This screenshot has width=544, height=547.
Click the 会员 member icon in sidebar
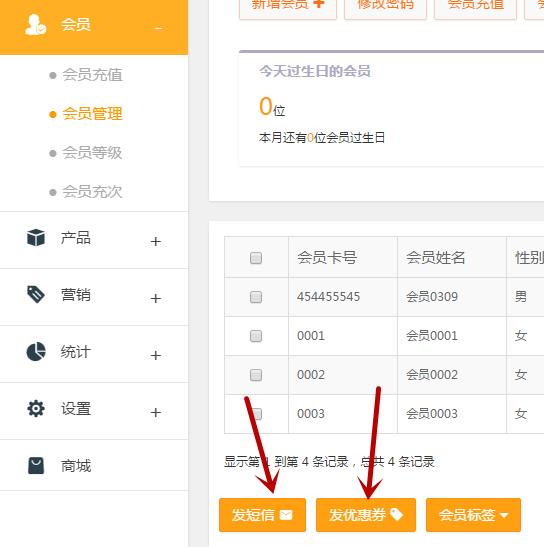[36, 25]
